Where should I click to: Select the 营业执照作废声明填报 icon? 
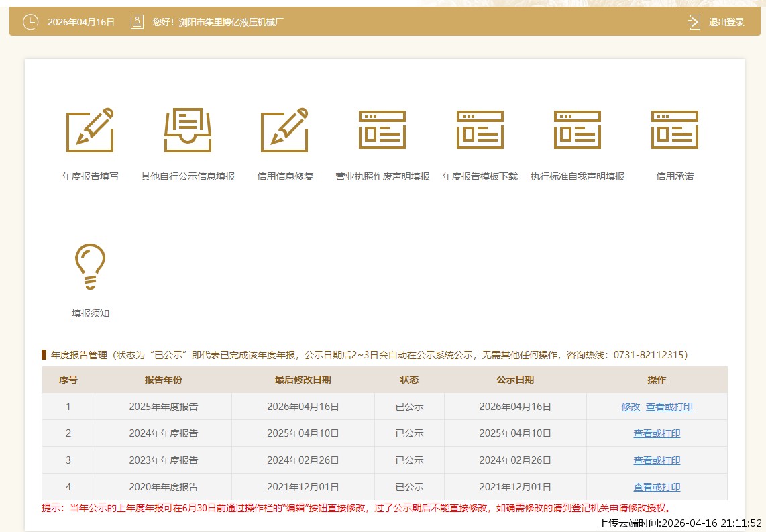[x=382, y=130]
